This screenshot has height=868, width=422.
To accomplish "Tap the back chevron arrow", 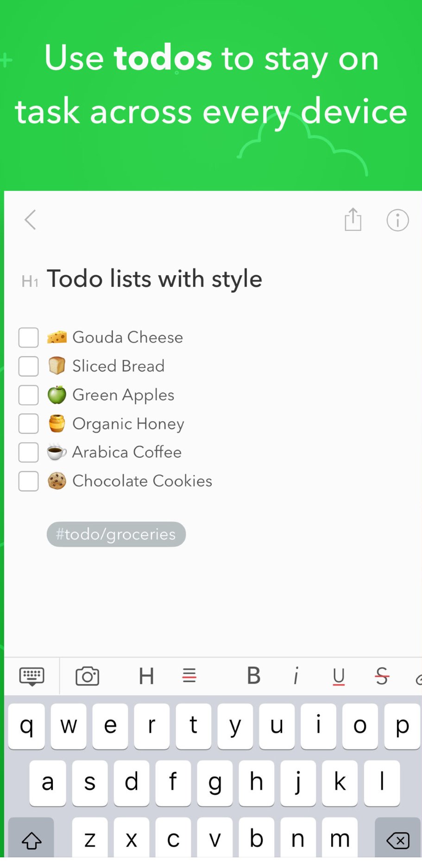I will (x=30, y=220).
